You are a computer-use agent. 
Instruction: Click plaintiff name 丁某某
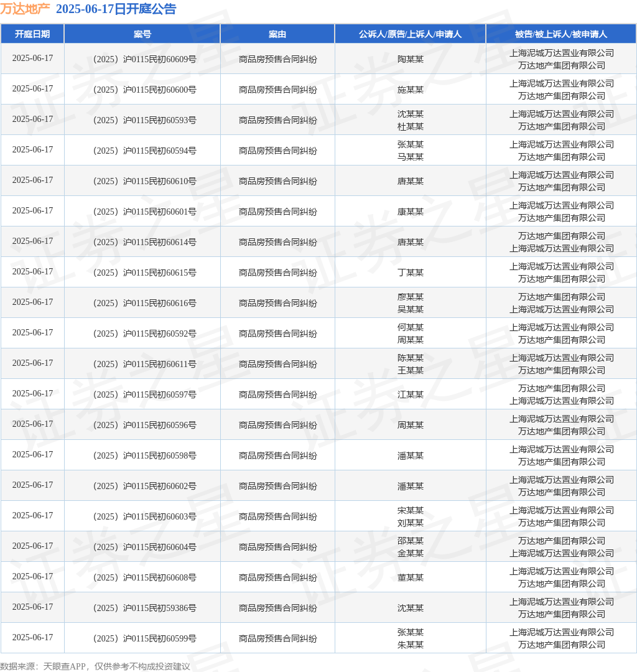pos(411,272)
